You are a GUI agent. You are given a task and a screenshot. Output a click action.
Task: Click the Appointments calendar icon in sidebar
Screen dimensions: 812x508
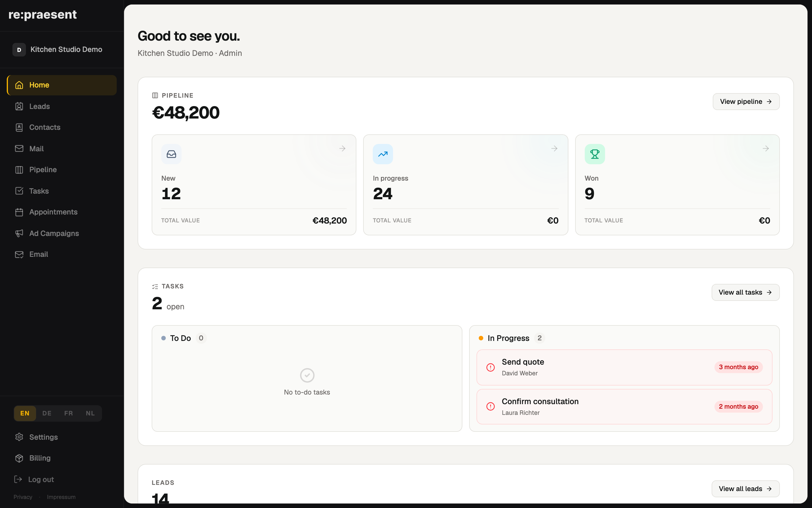point(19,212)
